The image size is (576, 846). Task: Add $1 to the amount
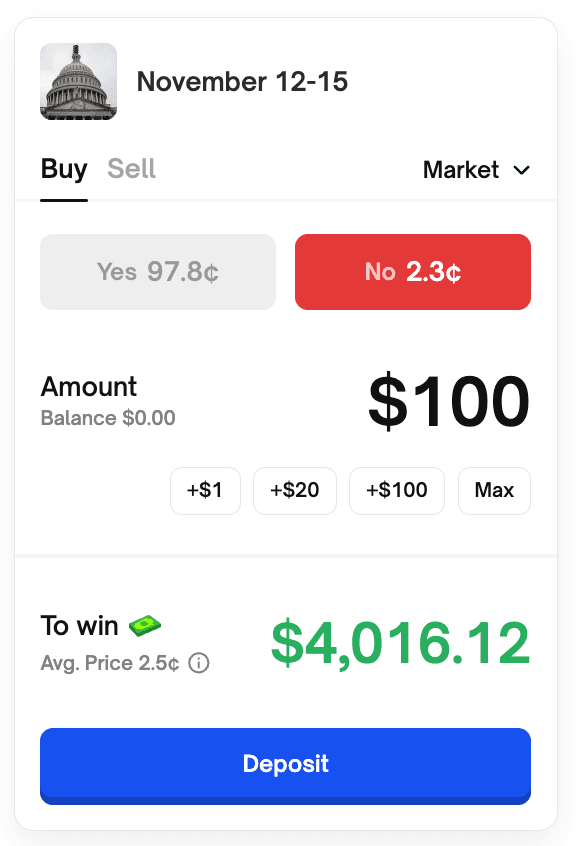tap(205, 490)
